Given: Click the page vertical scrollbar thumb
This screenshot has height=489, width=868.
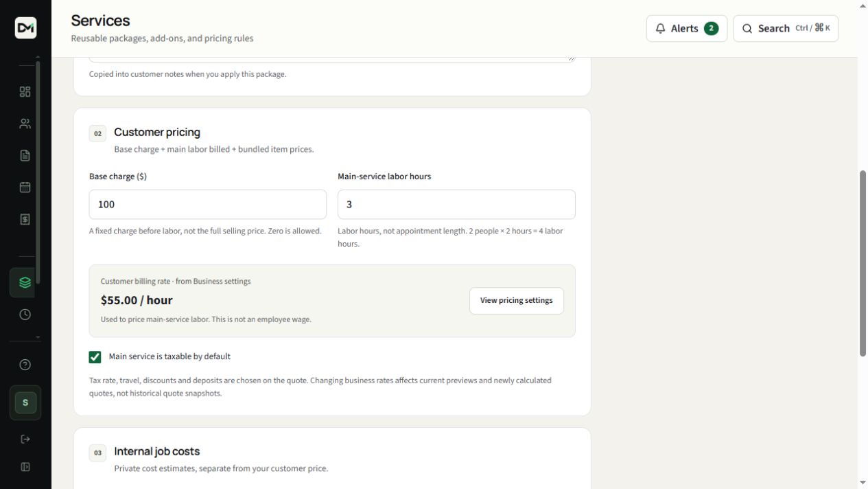Looking at the screenshot, I should 863,263.
